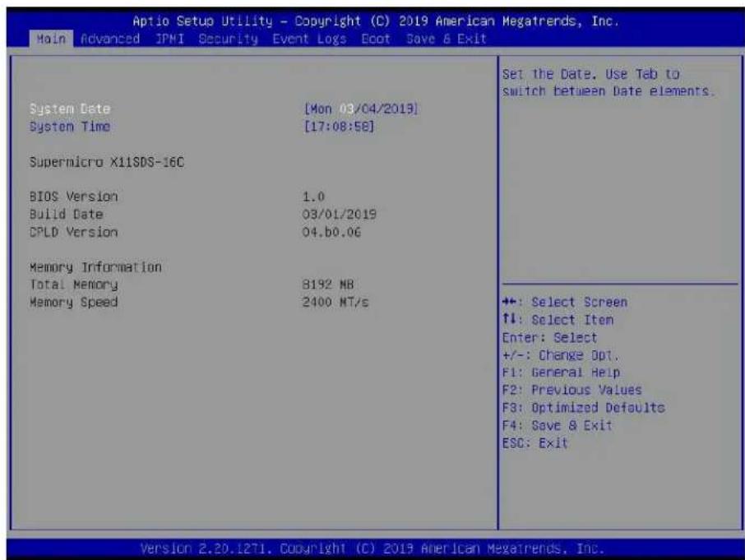Click the Memory Speed label
The width and height of the screenshot is (745, 560).
click(x=74, y=302)
